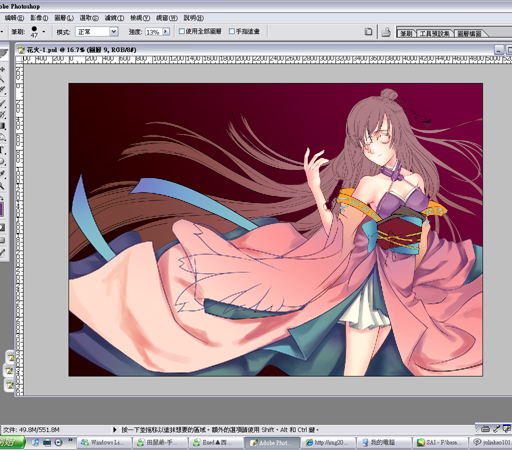
Task: Select the Gradient tool in toolbox
Action: tap(3, 126)
